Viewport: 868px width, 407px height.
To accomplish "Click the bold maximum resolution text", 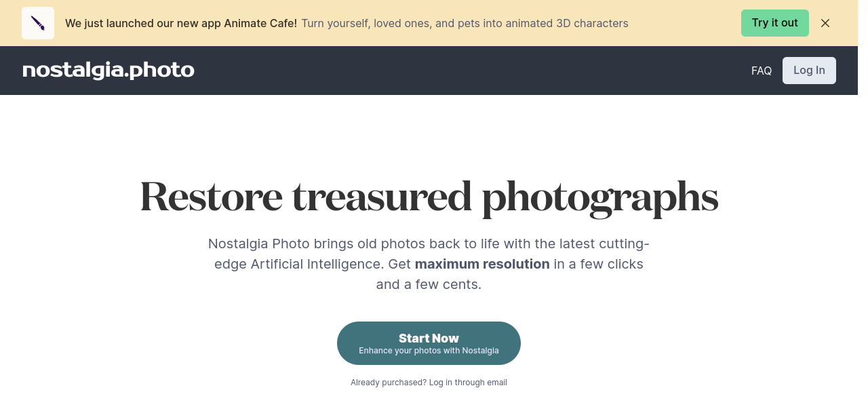I will click(482, 264).
